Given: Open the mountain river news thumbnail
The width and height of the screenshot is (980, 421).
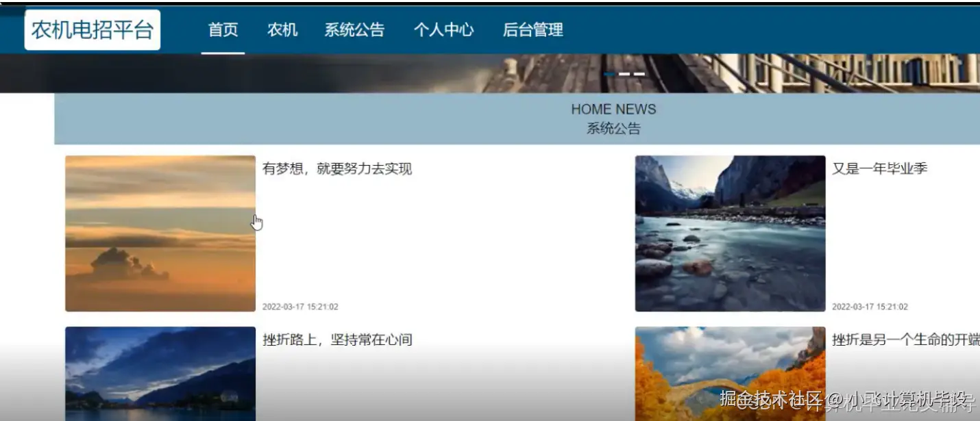Looking at the screenshot, I should point(730,233).
